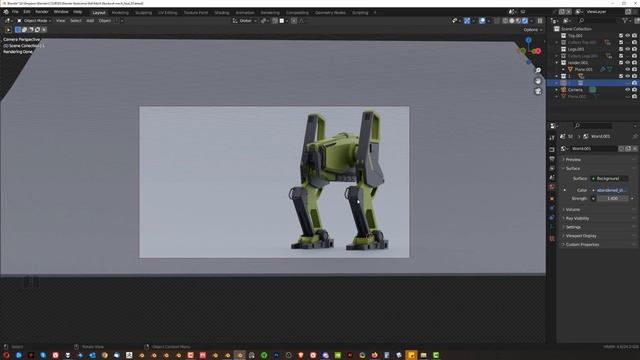Click the properties editor search field

click(x=593, y=126)
